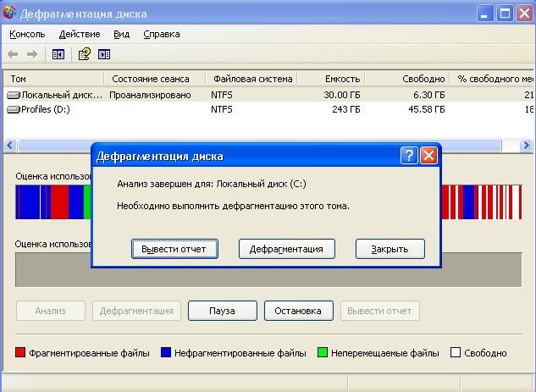
Task: Click the red fragmented files legend swatch
Action: [20, 353]
